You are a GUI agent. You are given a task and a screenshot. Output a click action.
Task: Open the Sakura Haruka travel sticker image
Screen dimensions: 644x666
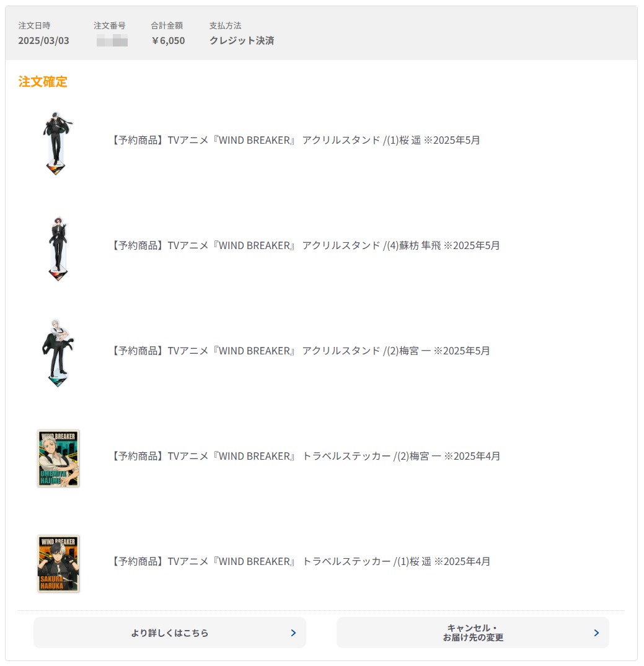58,564
